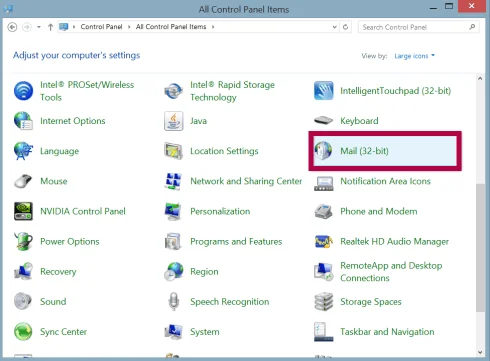
Task: Open the Java coffee cup icon
Action: click(173, 121)
